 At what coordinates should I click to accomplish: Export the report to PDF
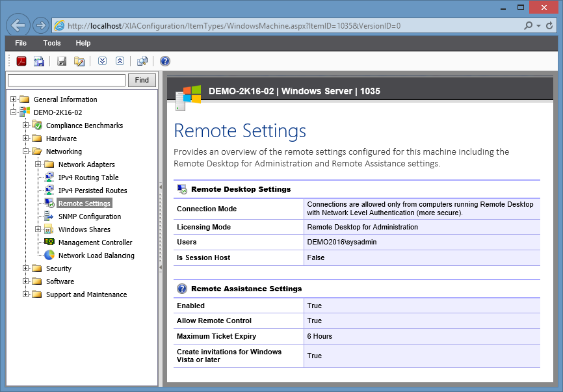[x=21, y=60]
